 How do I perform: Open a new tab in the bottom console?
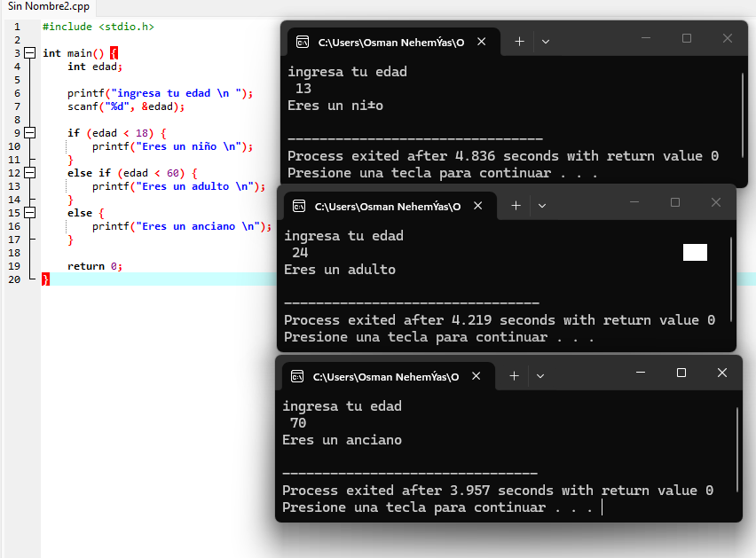(514, 376)
